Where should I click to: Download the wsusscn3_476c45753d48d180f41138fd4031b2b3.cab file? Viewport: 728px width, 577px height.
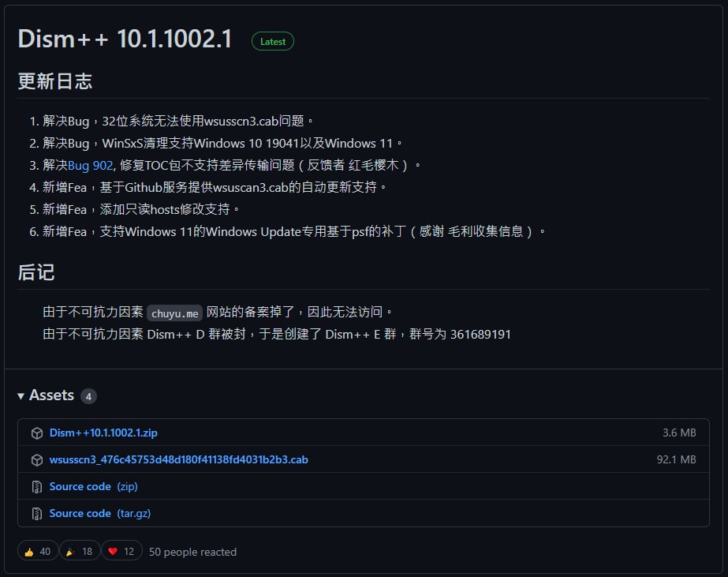pyautogui.click(x=178, y=460)
